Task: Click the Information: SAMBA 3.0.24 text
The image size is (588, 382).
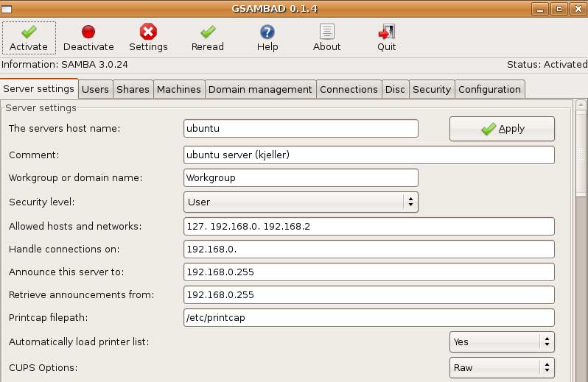Action: [65, 65]
